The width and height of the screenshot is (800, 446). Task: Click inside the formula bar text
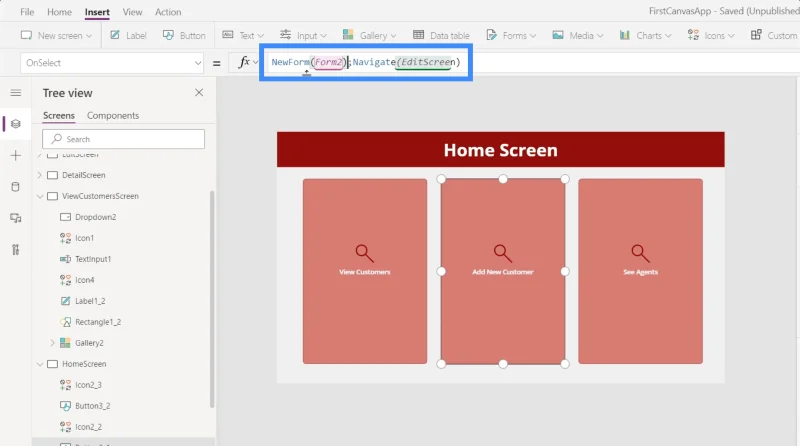point(366,62)
